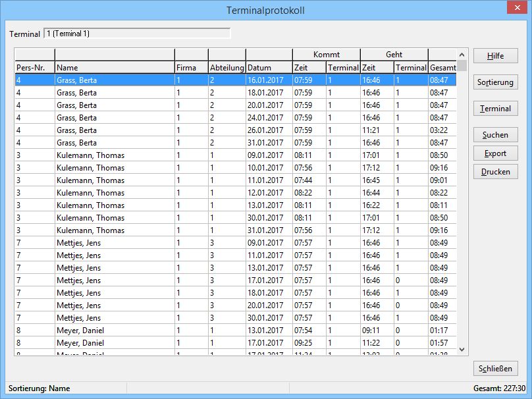This screenshot has width=532, height=399.
Task: Click the Kommt time 07:44
Action: click(309, 180)
